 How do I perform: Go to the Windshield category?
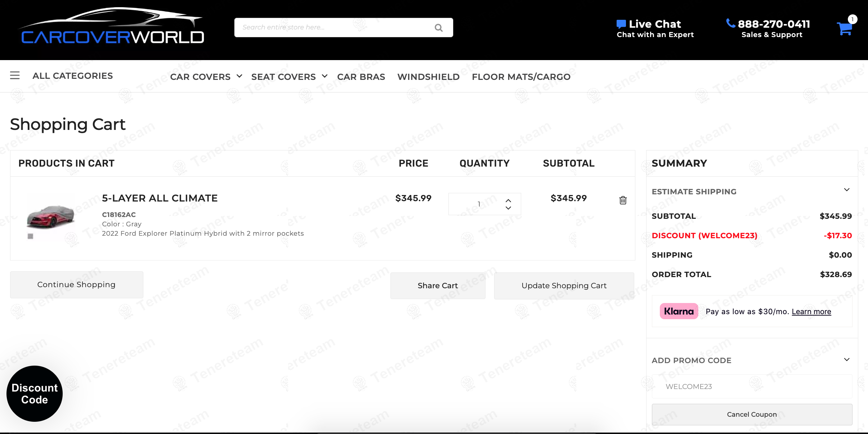click(428, 77)
